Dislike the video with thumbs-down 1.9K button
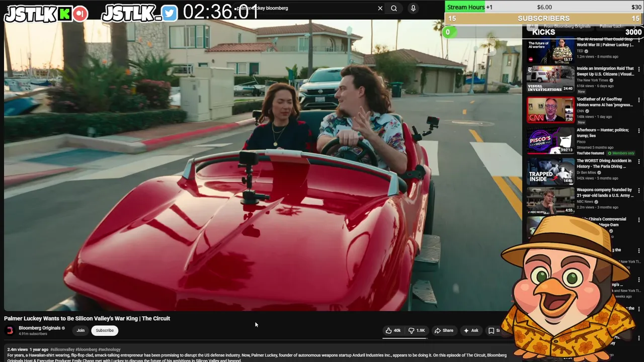644x362 pixels. [417, 330]
